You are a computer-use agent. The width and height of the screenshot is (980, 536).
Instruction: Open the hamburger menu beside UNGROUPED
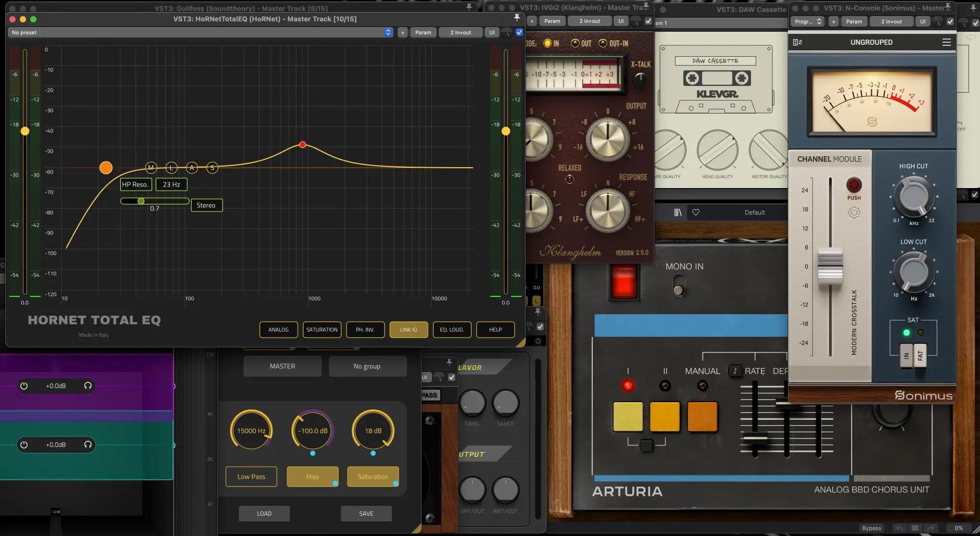point(947,42)
